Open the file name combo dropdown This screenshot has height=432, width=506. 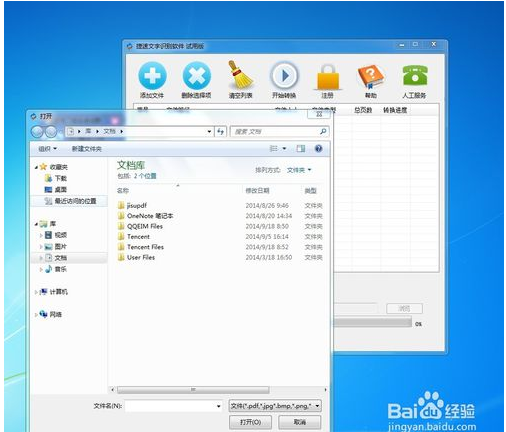point(218,406)
